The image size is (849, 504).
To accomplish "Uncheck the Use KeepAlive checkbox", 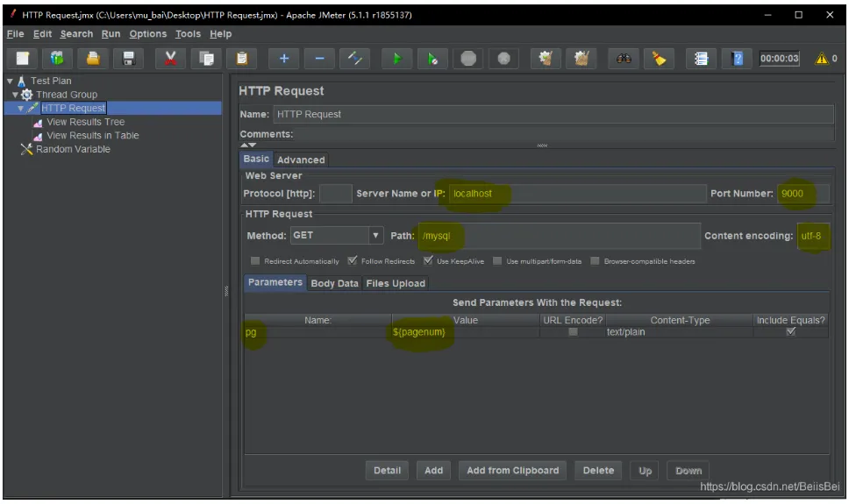I will pos(428,261).
